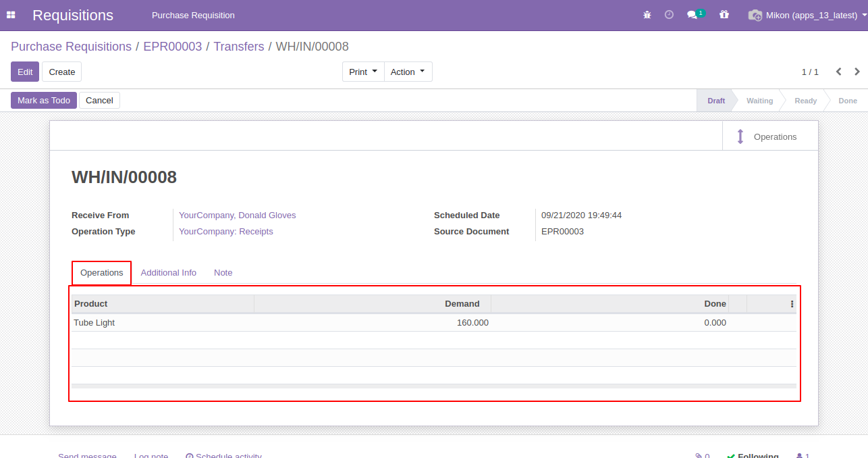The height and width of the screenshot is (458, 868).
Task: Open the activities clock icon
Action: pyautogui.click(x=669, y=15)
